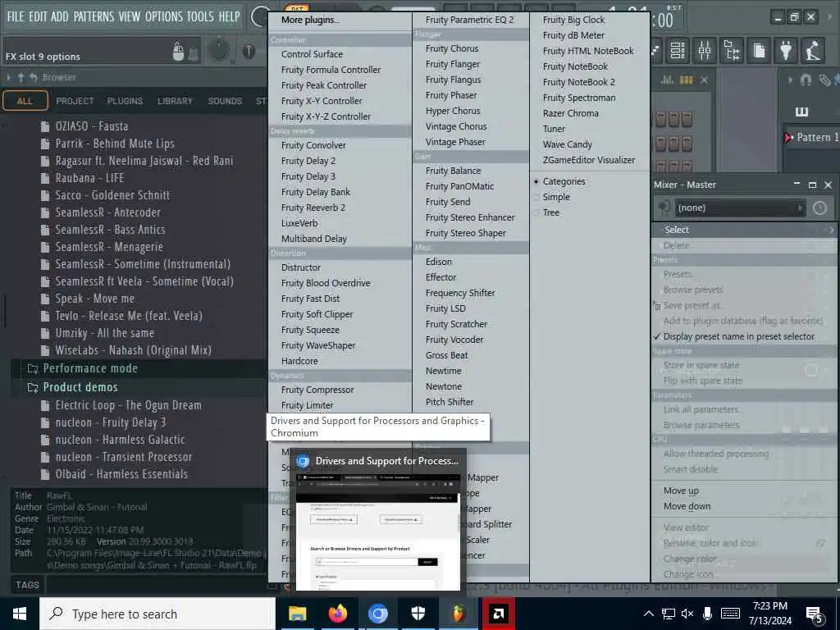Image resolution: width=840 pixels, height=630 pixels.
Task: Select the ALL browser tab
Action: point(25,101)
